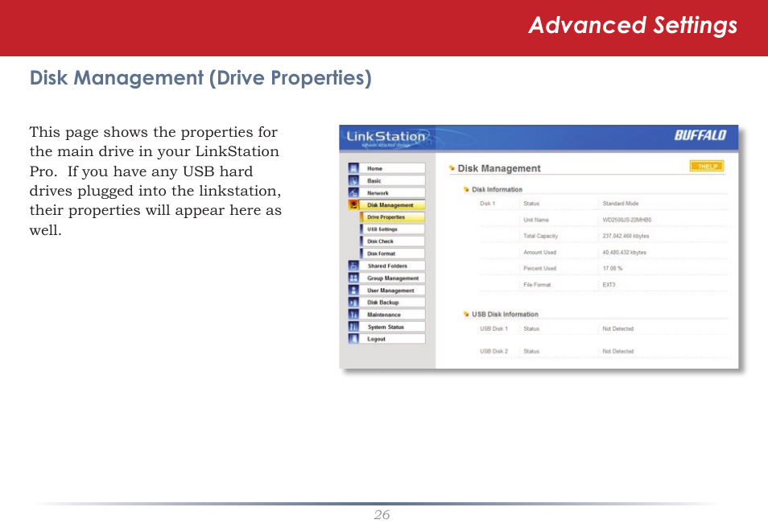768x532 pixels.
Task: Go to the Network menu item
Action: (392, 192)
